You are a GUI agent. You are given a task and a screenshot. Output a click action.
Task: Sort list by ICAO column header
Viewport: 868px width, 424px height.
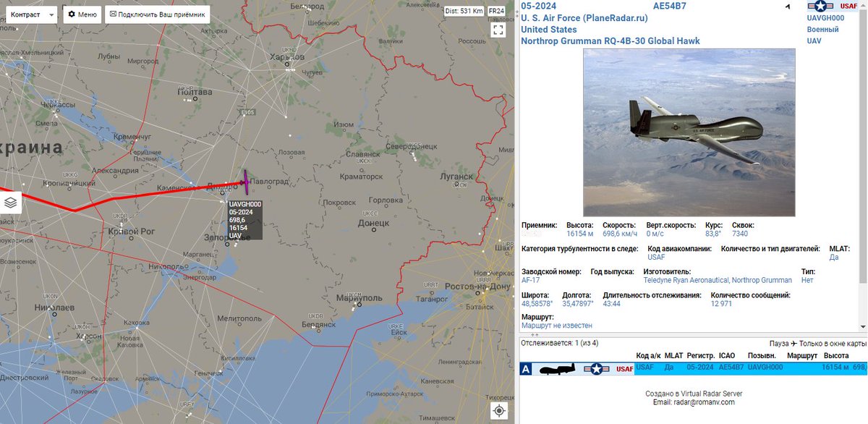tap(727, 356)
